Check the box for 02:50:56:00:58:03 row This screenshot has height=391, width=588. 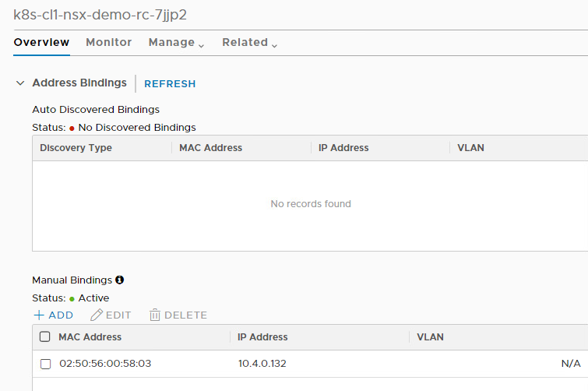pyautogui.click(x=45, y=364)
